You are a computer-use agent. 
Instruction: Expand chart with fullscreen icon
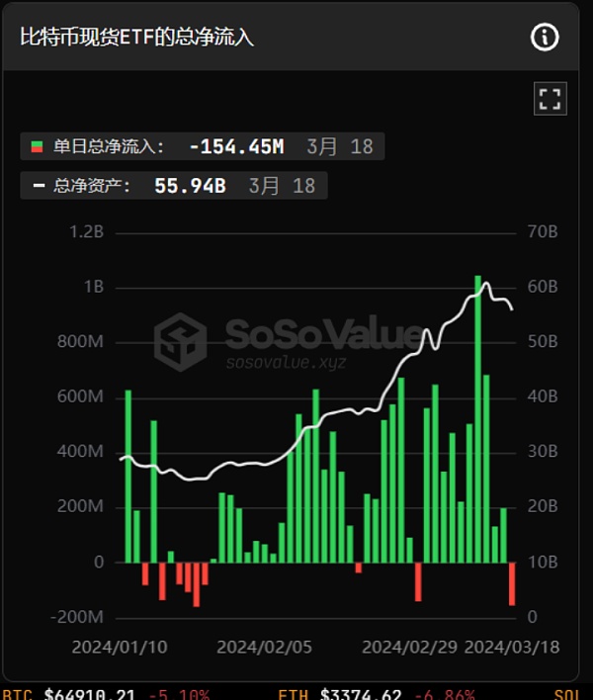551,99
